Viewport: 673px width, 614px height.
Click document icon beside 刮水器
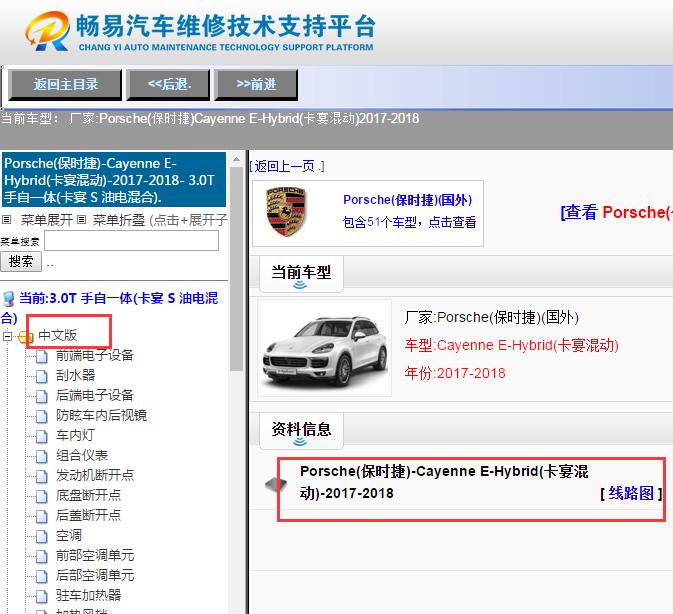click(42, 377)
